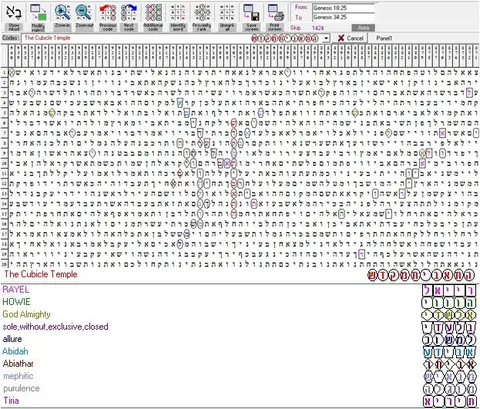Expand the Codes dropdown arrow
The width and height of the screenshot is (480, 409).
[x=327, y=38]
